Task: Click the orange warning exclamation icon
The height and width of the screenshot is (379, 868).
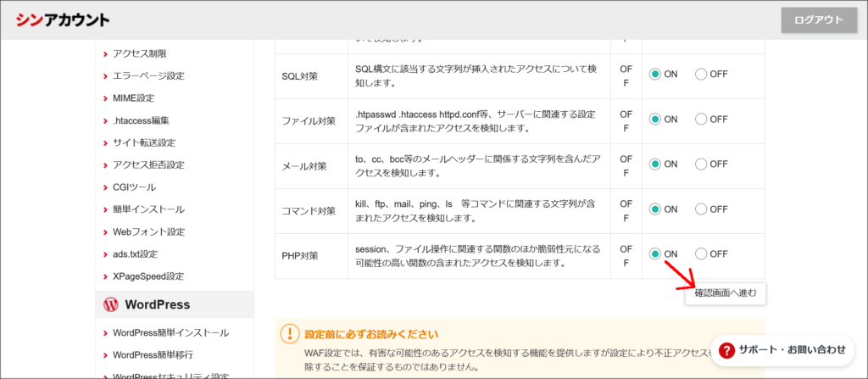Action: (x=290, y=334)
